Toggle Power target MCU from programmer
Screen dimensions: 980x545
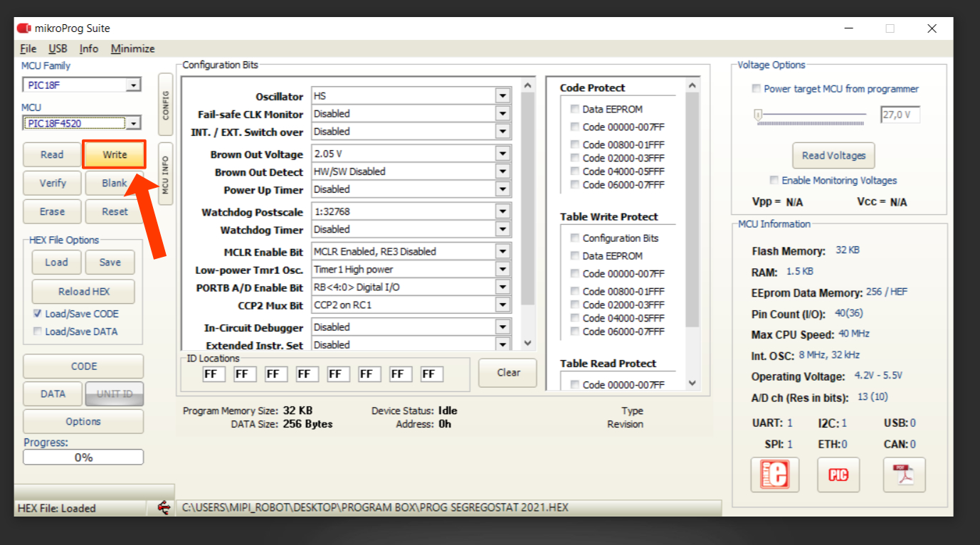point(757,89)
